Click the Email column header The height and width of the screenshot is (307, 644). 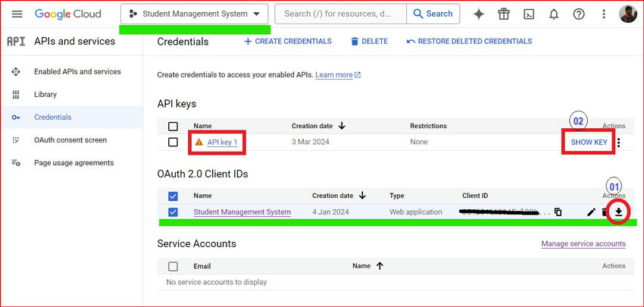(202, 266)
